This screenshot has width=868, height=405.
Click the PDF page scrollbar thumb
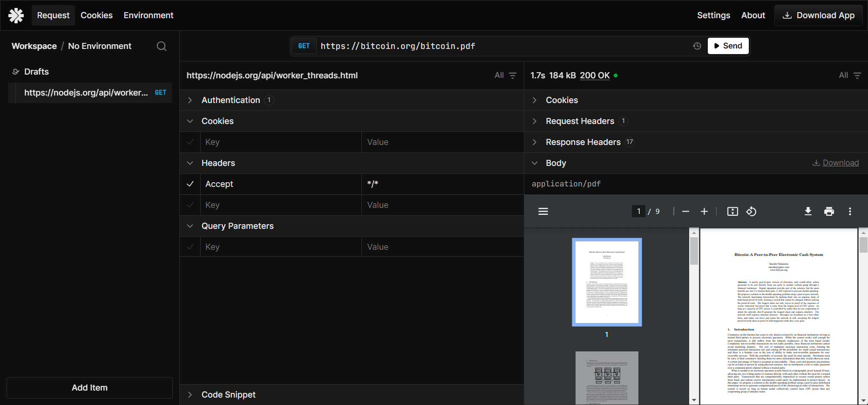click(863, 245)
